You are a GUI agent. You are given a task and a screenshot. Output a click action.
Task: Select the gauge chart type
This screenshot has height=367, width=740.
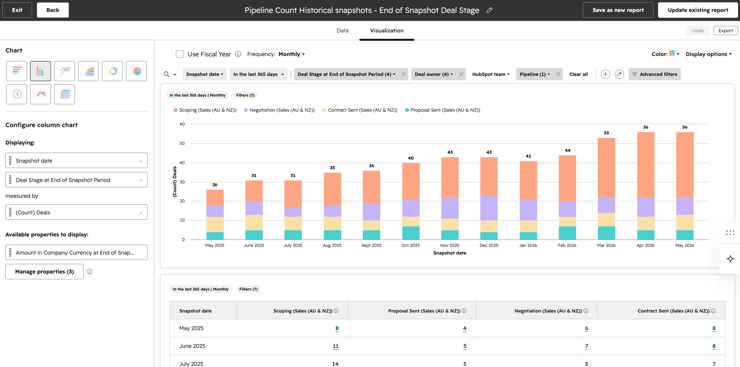click(41, 94)
